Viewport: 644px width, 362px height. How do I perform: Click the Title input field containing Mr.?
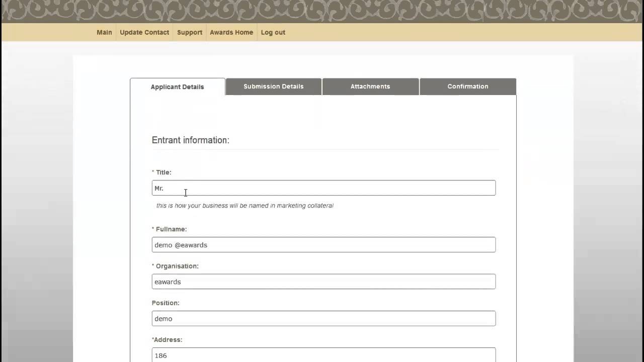click(324, 188)
